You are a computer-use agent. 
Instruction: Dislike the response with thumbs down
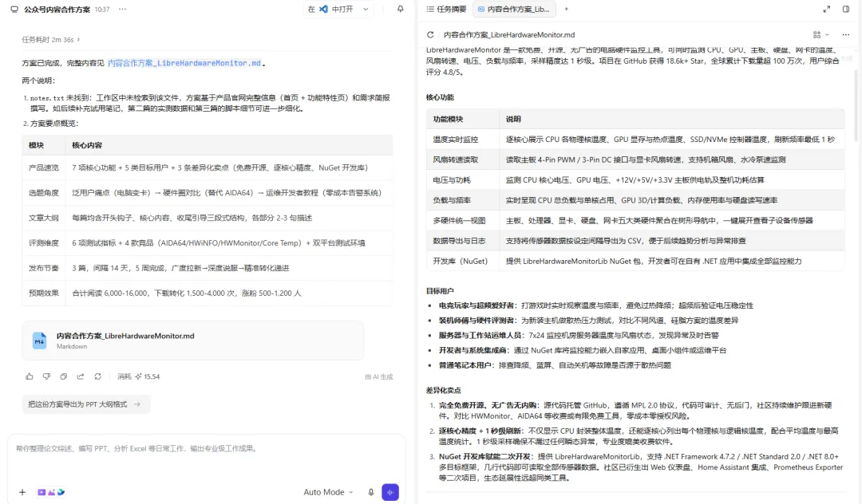[47, 376]
